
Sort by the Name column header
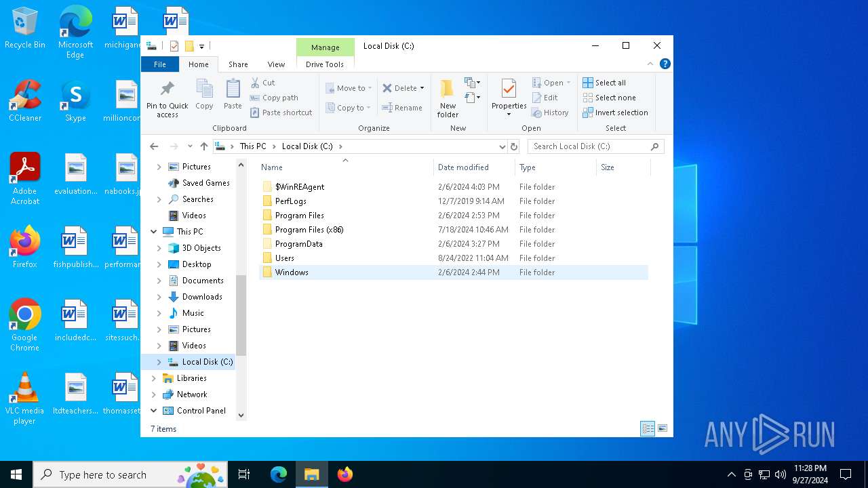346,167
